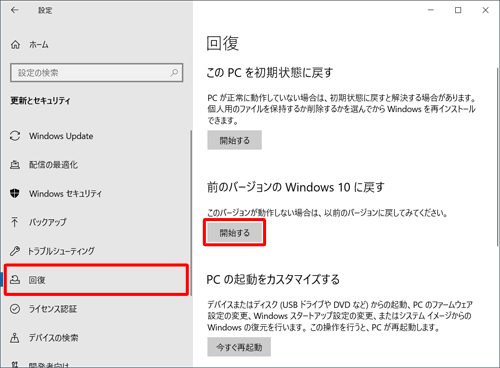The width and height of the screenshot is (500, 368).
Task: Select the トラブルシューティング wrench icon
Action: pyautogui.click(x=15, y=251)
